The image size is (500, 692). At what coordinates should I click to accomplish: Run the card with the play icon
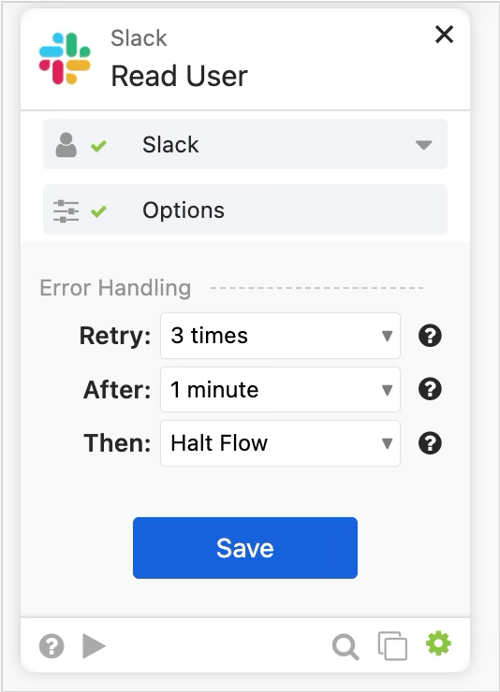pyautogui.click(x=94, y=646)
